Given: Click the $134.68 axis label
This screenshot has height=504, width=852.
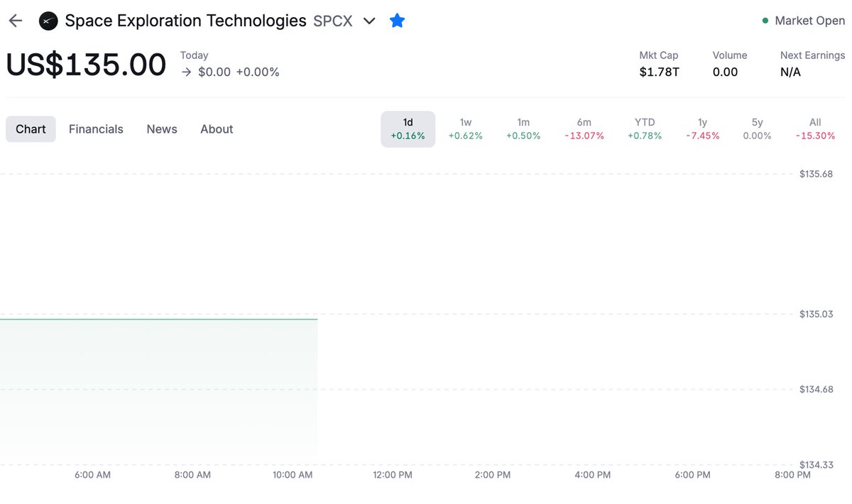Looking at the screenshot, I should pos(816,389).
